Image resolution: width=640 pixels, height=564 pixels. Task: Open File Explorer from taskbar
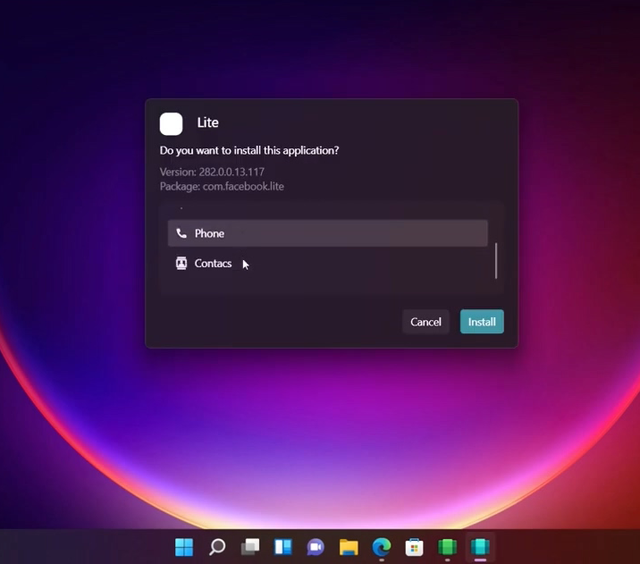coord(349,547)
